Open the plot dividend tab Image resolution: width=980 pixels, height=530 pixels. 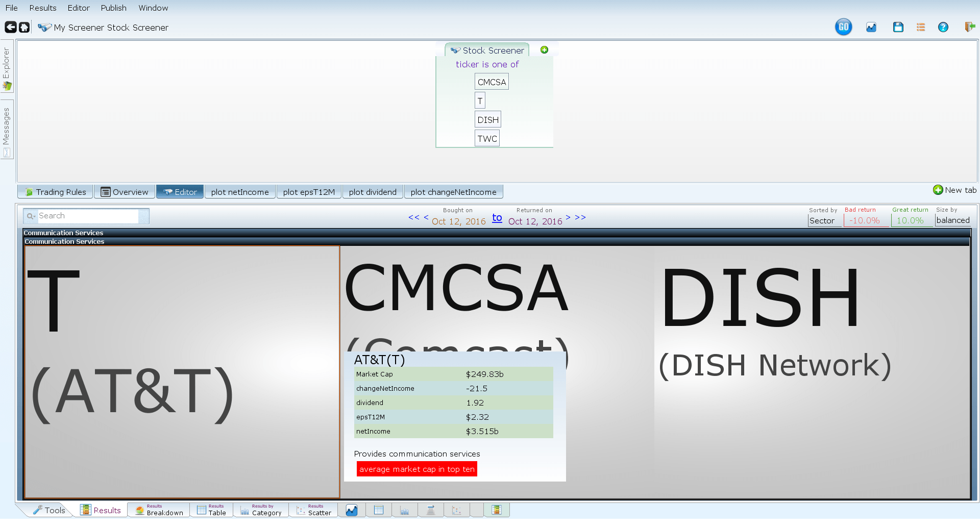(373, 192)
